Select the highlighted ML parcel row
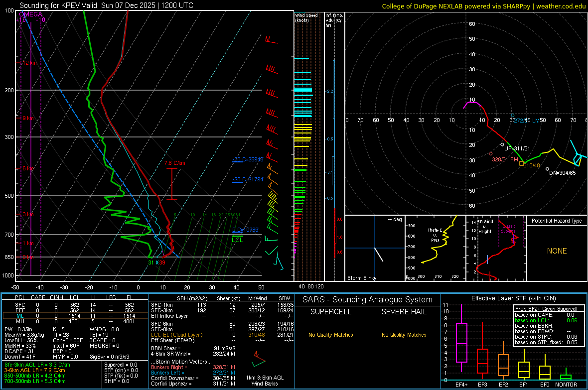This screenshot has width=588, height=390. pos(75,316)
